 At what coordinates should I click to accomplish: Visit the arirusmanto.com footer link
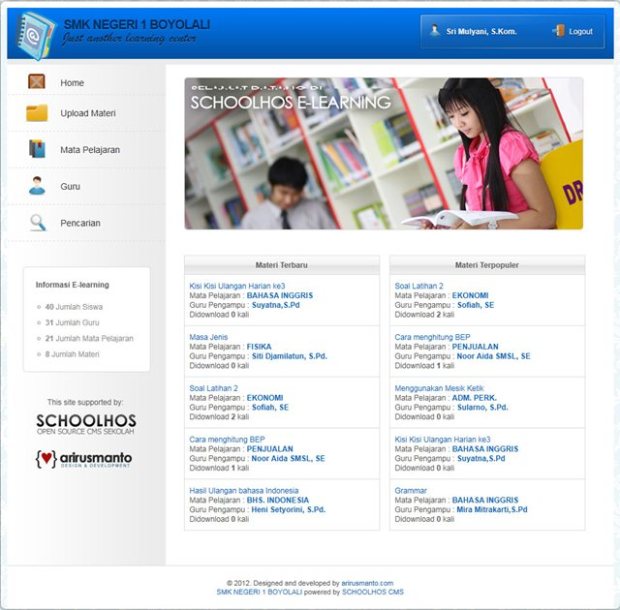367,582
